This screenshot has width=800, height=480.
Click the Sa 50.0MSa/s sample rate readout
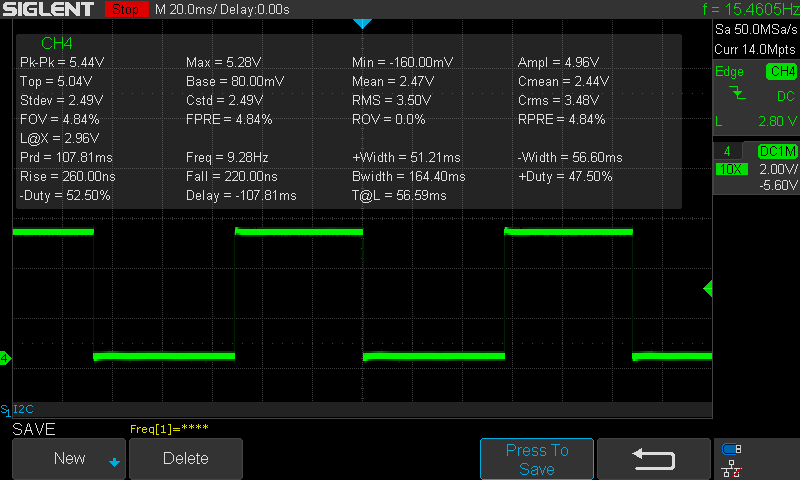pyautogui.click(x=756, y=30)
